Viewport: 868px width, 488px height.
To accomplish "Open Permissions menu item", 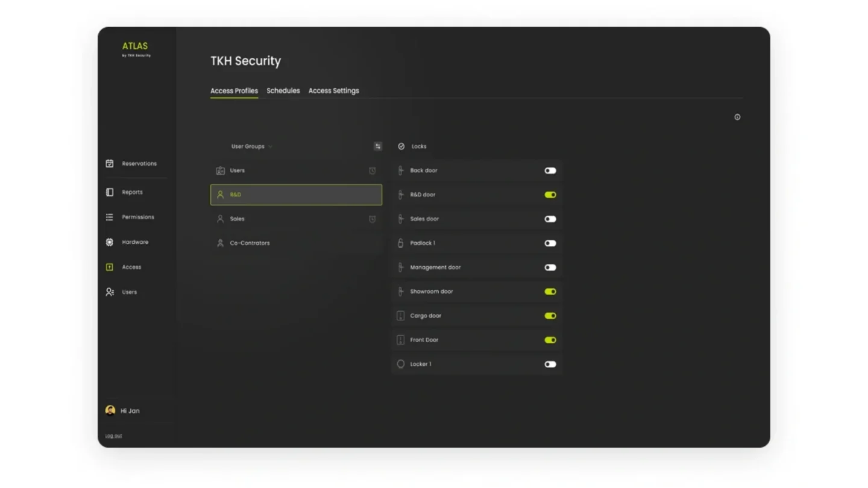I will point(138,217).
